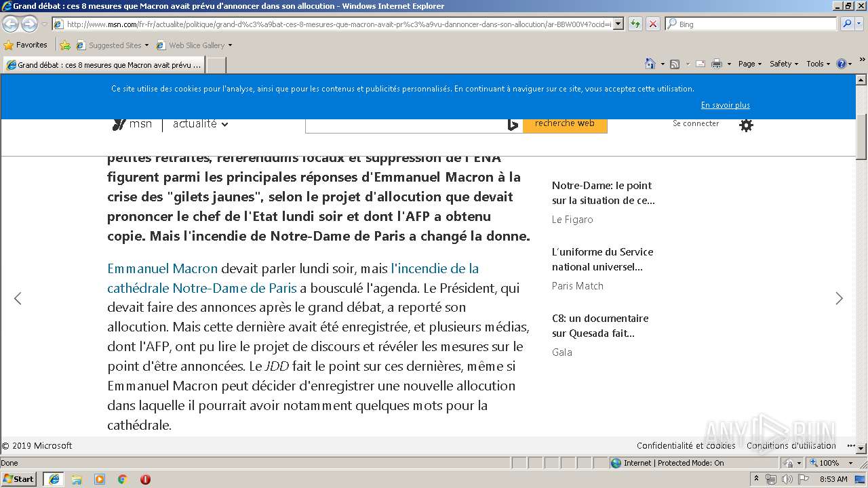Click the Start button
The width and height of the screenshot is (868, 488).
point(19,479)
